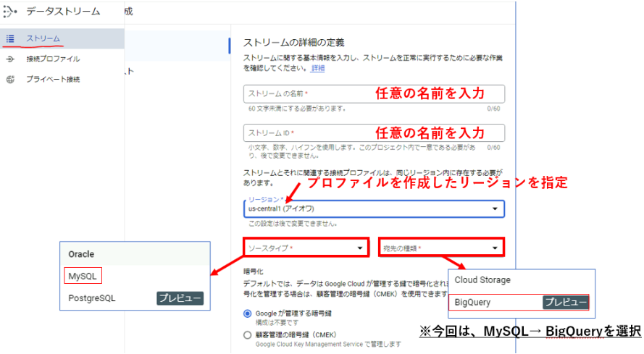
Task: Click the ストリームの詳細の定義 heading
Action: 293,43
